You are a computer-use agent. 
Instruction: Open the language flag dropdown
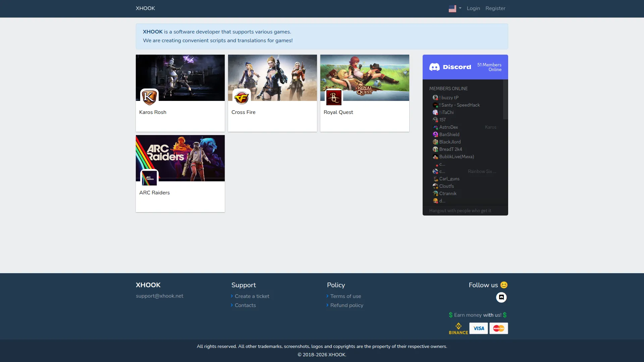(455, 8)
